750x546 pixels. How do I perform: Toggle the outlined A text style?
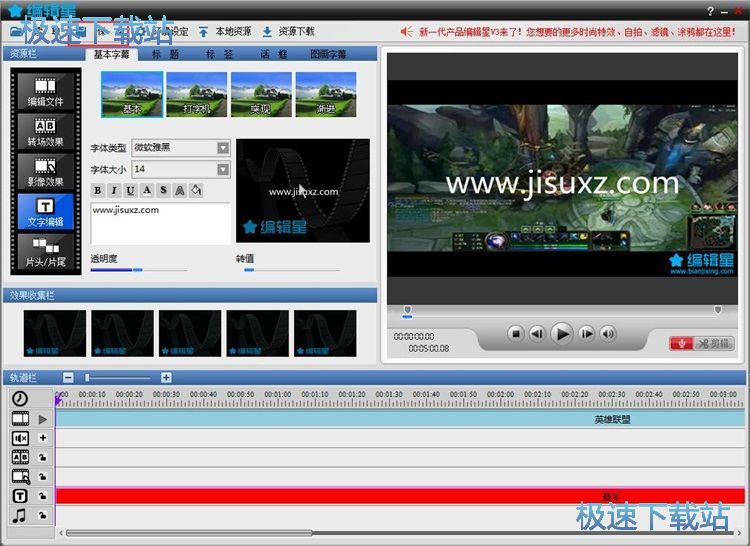pos(180,190)
